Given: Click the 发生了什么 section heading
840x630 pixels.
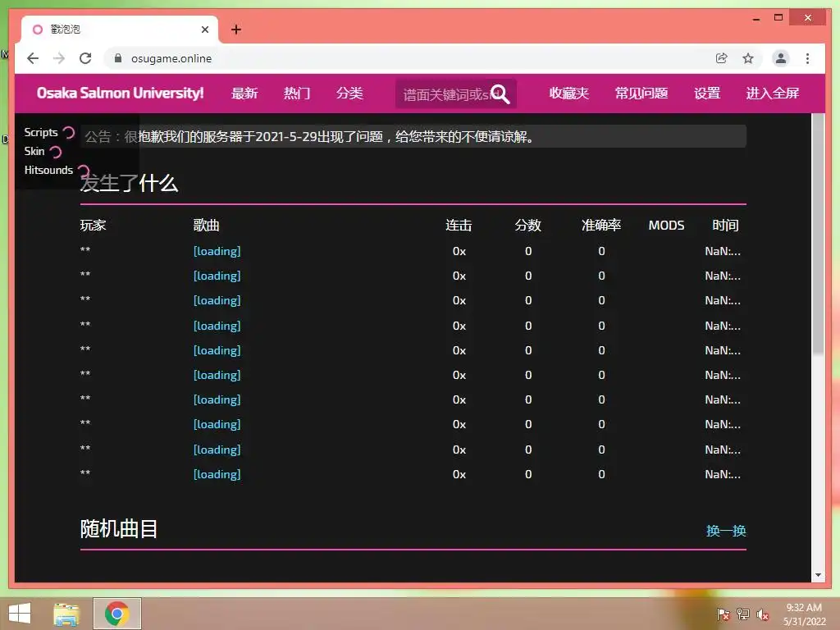Looking at the screenshot, I should 129,183.
